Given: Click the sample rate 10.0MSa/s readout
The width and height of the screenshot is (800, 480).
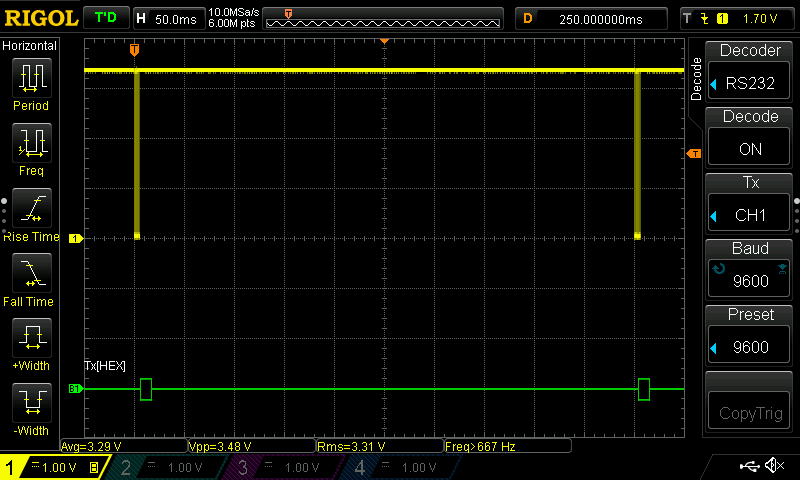Looking at the screenshot, I should tap(233, 12).
